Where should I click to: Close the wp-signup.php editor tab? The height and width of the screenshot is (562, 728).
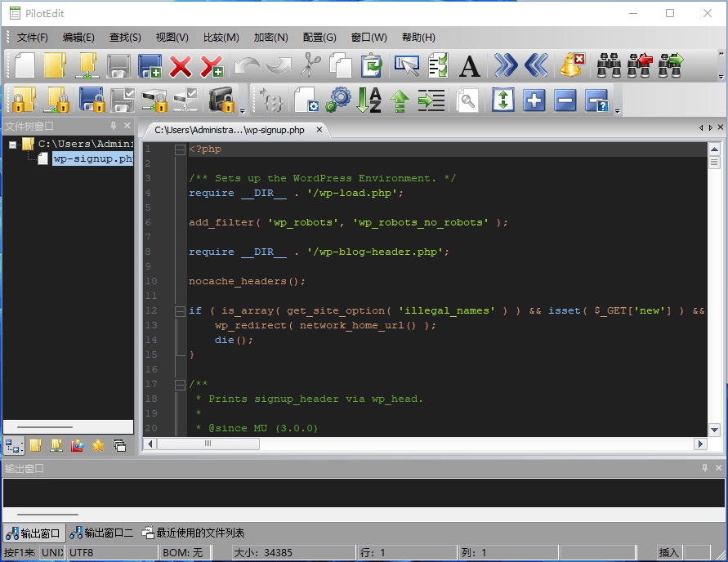pyautogui.click(x=320, y=130)
